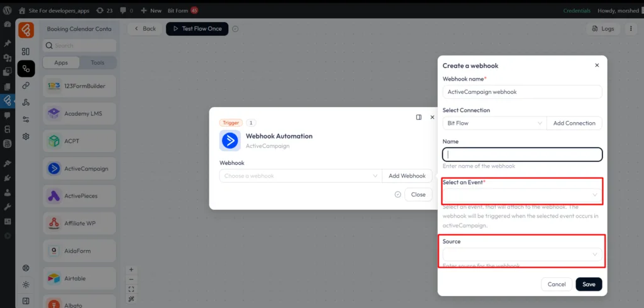
Task: Open Bit Form menu in admin bar
Action: point(183,11)
